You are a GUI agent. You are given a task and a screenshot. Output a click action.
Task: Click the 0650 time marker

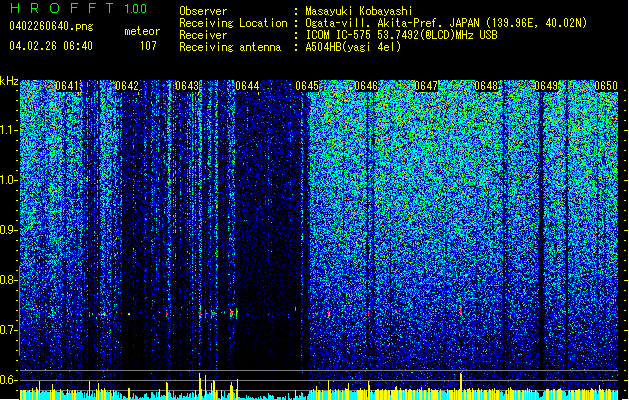pos(606,86)
